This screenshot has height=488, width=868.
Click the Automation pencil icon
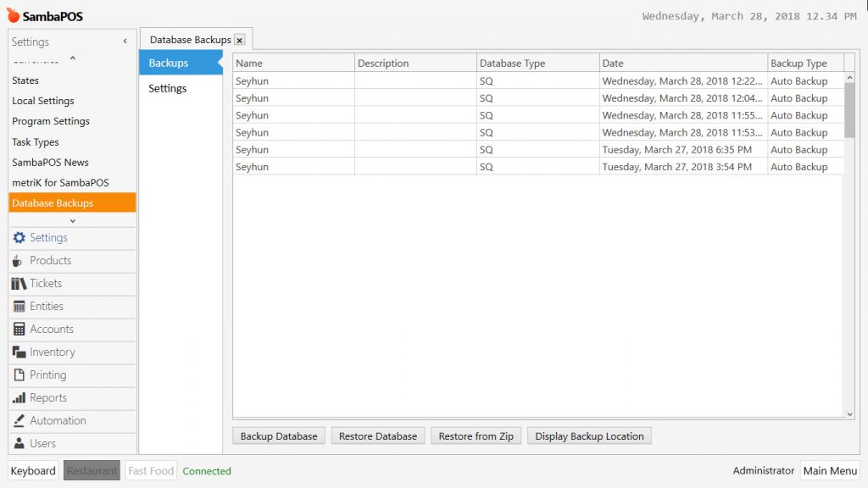(19, 420)
